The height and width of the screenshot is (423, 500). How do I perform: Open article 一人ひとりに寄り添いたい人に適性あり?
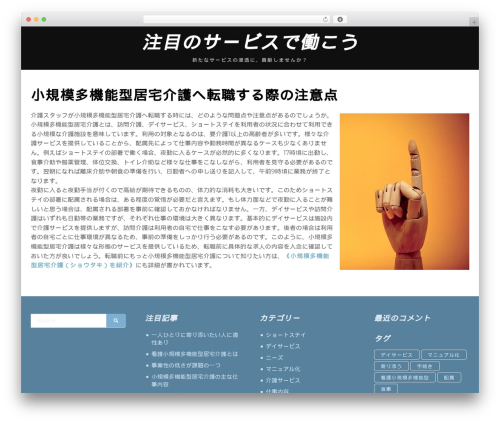(x=194, y=338)
